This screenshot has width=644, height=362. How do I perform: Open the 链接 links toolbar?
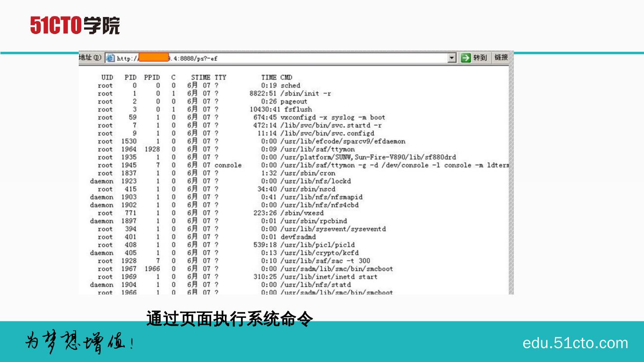(x=501, y=58)
